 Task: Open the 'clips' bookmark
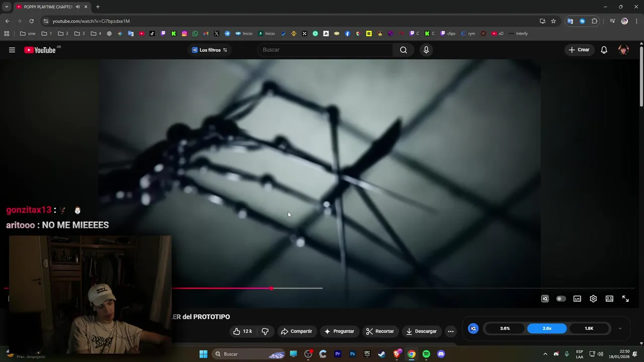448,34
